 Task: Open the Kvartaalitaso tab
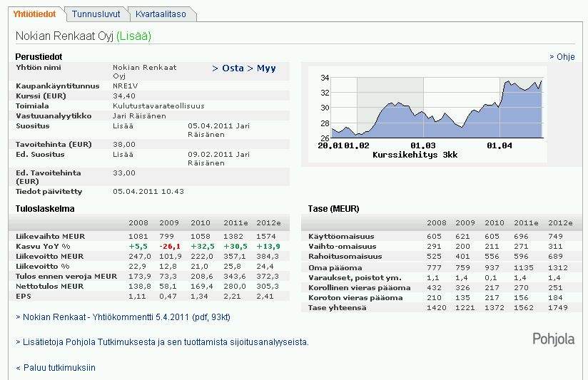click(161, 14)
